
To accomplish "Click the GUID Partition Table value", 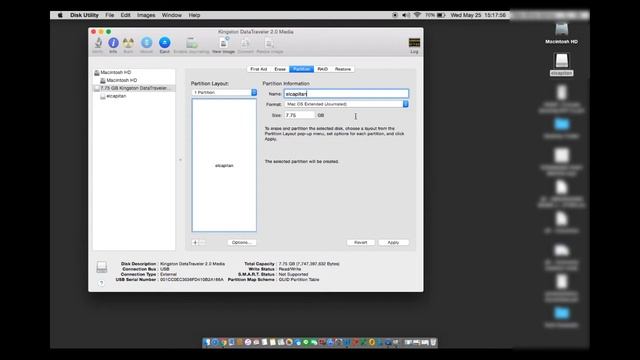I will [299, 280].
